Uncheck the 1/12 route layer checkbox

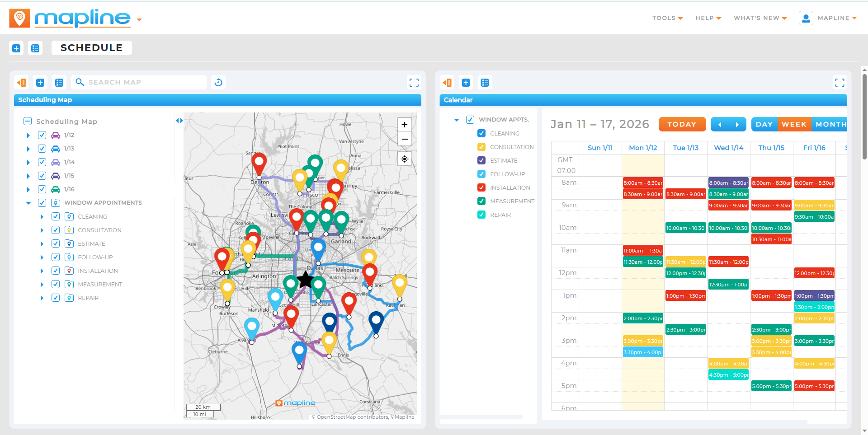coord(42,135)
